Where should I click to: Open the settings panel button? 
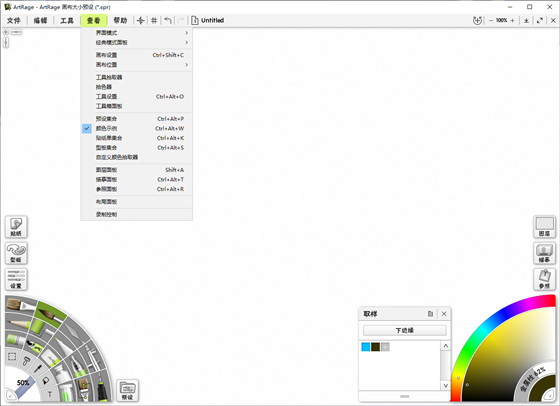click(16, 280)
